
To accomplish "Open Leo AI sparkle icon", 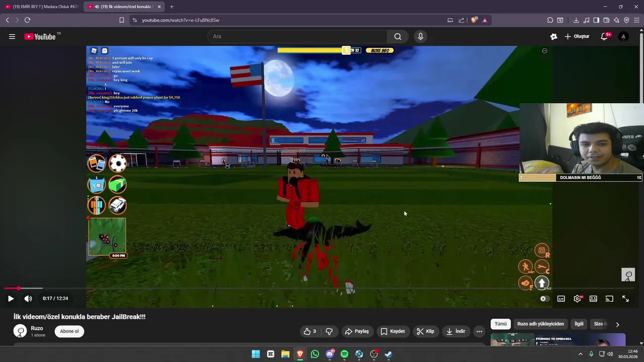I will tap(616, 20).
